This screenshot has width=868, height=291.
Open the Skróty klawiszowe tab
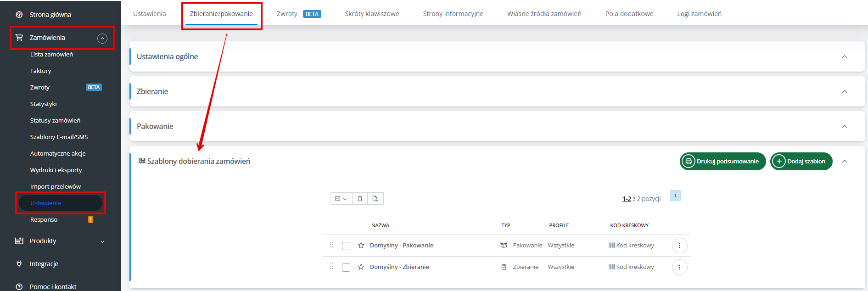[x=372, y=14]
